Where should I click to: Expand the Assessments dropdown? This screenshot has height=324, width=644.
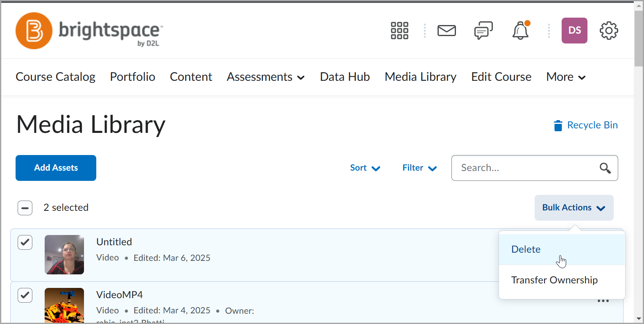pos(266,77)
